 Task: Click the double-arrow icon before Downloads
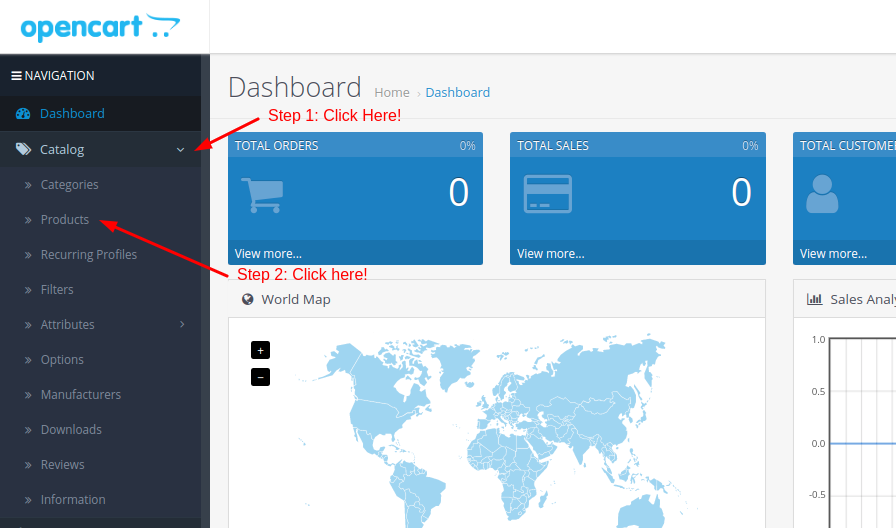[28, 430]
